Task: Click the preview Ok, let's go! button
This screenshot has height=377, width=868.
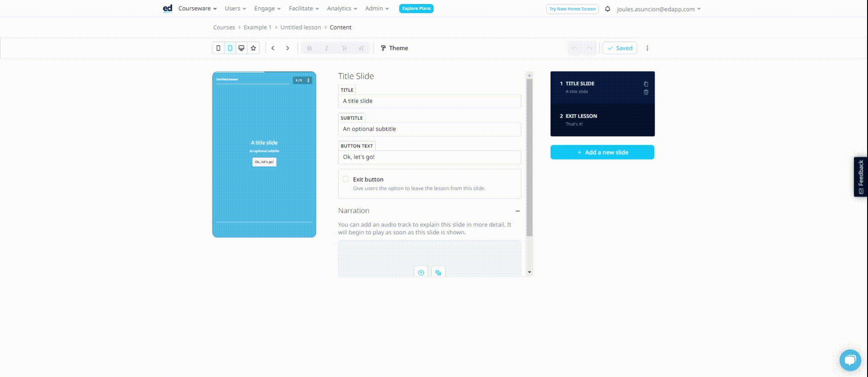Action: [x=264, y=162]
